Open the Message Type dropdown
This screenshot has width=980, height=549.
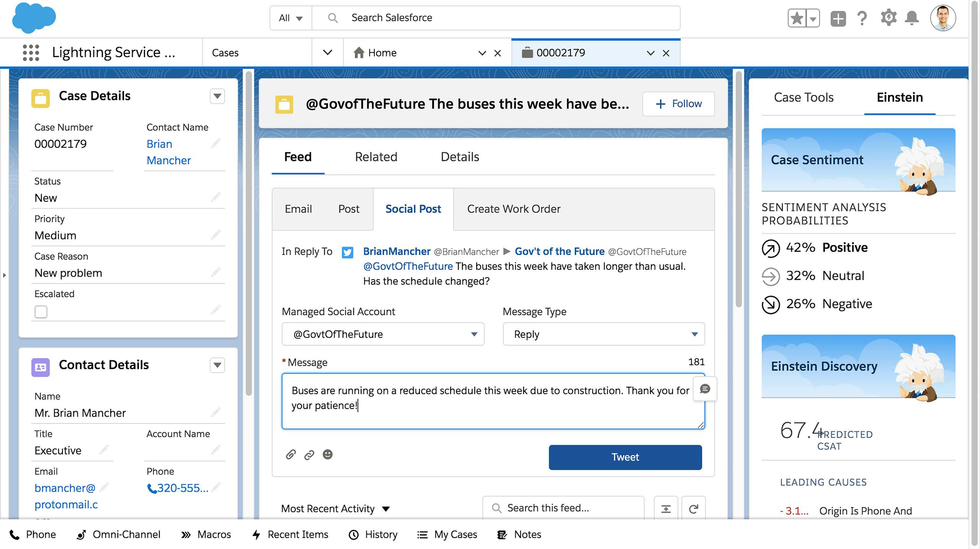604,334
